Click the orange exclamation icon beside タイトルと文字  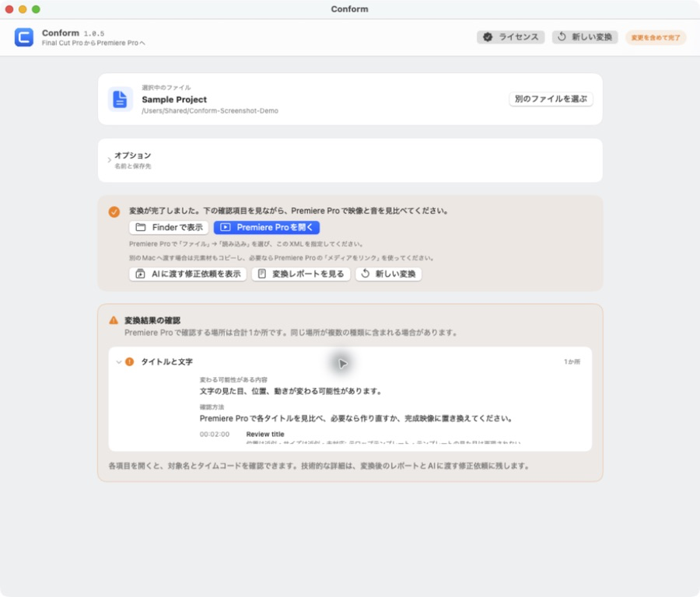pyautogui.click(x=129, y=362)
